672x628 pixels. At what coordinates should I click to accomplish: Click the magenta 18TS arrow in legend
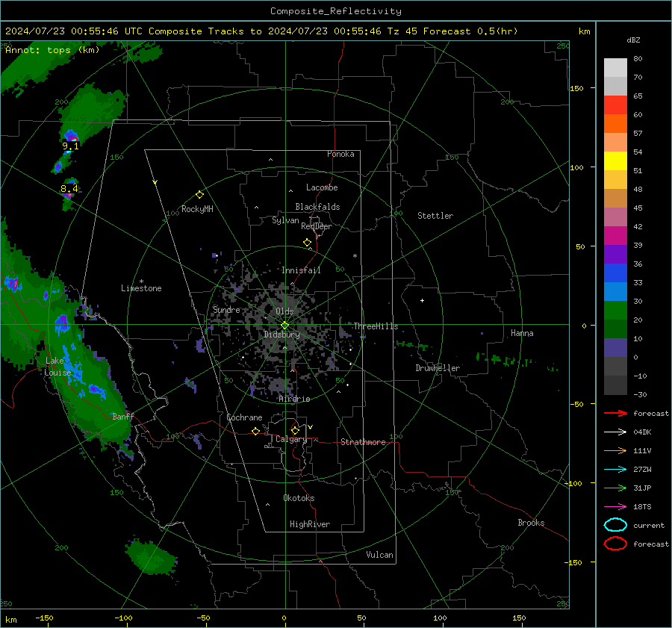point(615,507)
